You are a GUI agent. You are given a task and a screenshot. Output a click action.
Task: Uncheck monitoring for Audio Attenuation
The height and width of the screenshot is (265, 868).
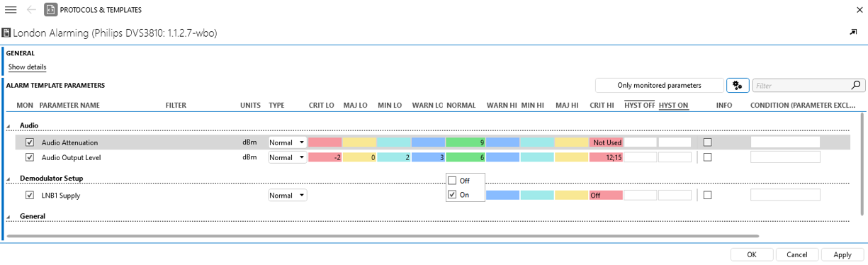[x=30, y=142]
